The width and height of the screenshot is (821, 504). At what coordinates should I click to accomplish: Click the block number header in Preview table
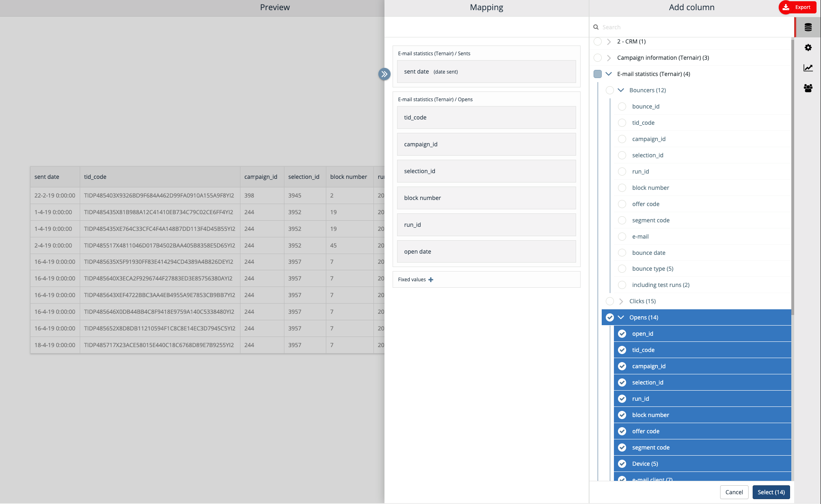pos(349,177)
